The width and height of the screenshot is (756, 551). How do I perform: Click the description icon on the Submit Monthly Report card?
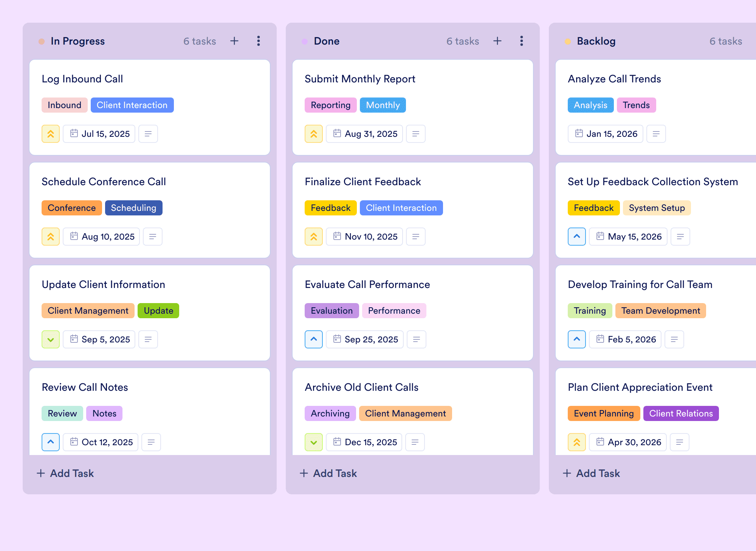pyautogui.click(x=416, y=134)
